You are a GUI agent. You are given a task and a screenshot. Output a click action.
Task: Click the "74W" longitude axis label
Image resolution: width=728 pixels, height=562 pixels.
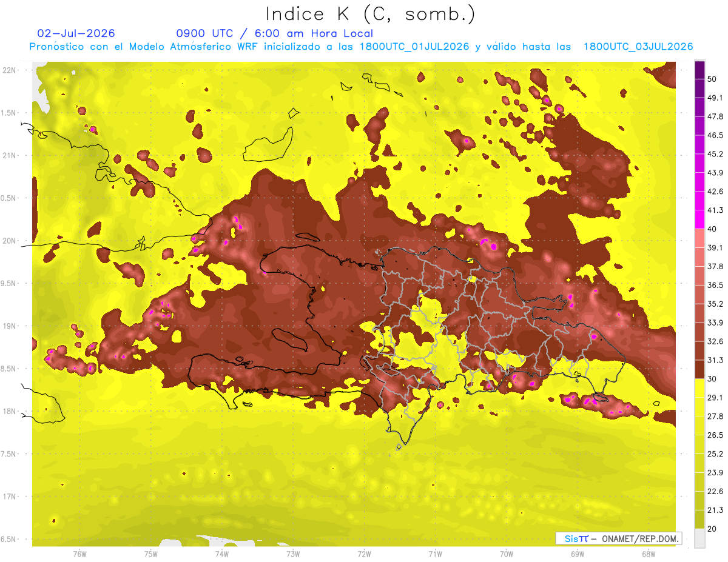(x=222, y=554)
